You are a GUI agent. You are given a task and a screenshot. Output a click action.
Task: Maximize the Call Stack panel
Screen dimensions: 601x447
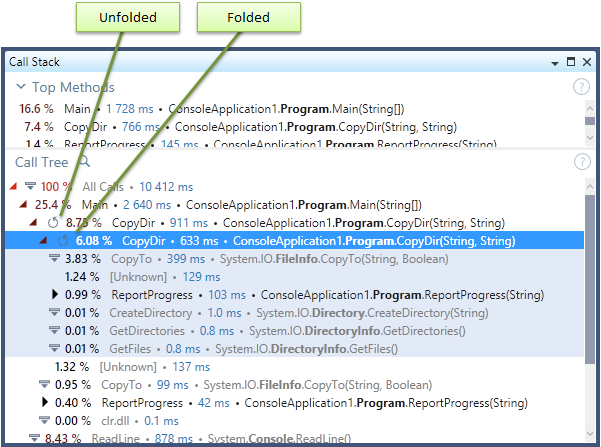click(571, 62)
